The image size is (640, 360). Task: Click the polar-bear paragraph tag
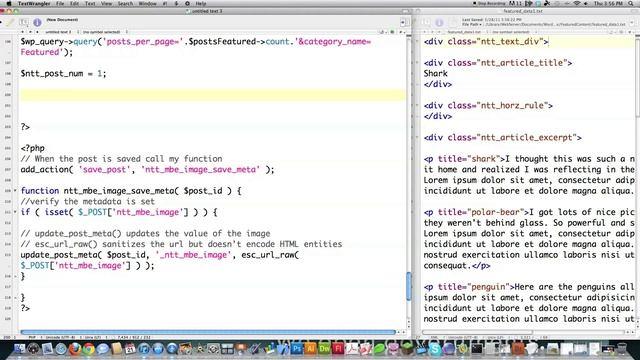coord(476,212)
